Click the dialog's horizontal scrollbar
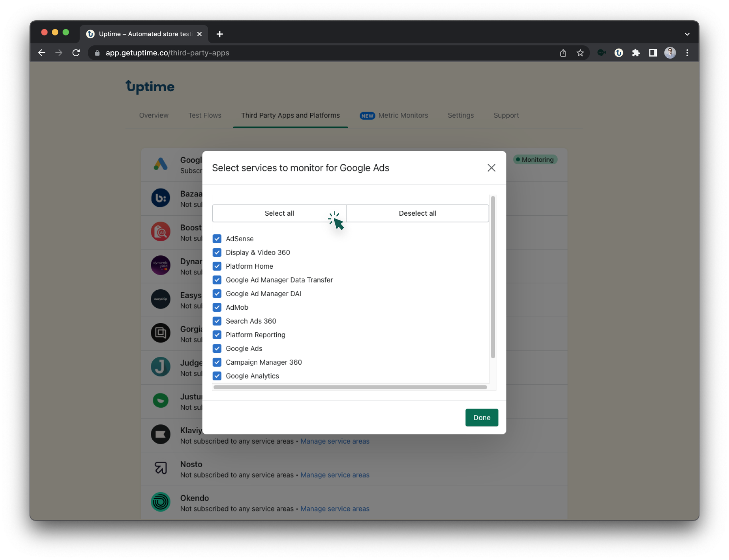This screenshot has width=729, height=560. click(350, 387)
